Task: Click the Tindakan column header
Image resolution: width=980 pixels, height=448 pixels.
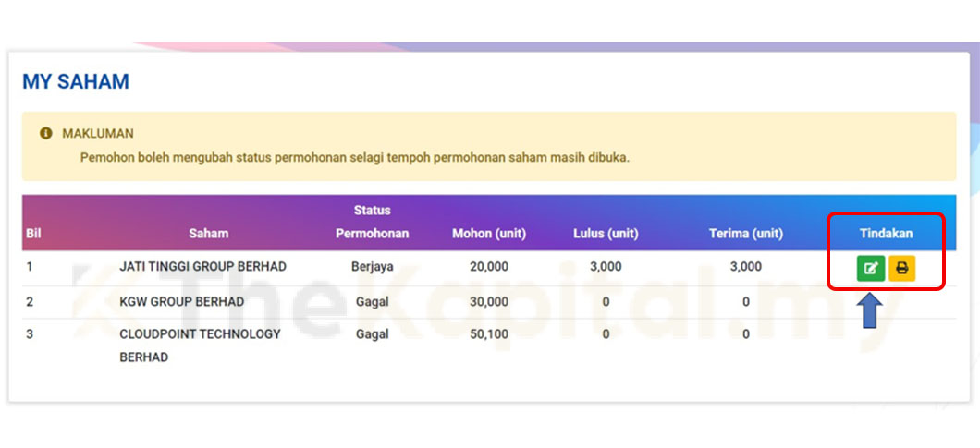Action: 886,234
